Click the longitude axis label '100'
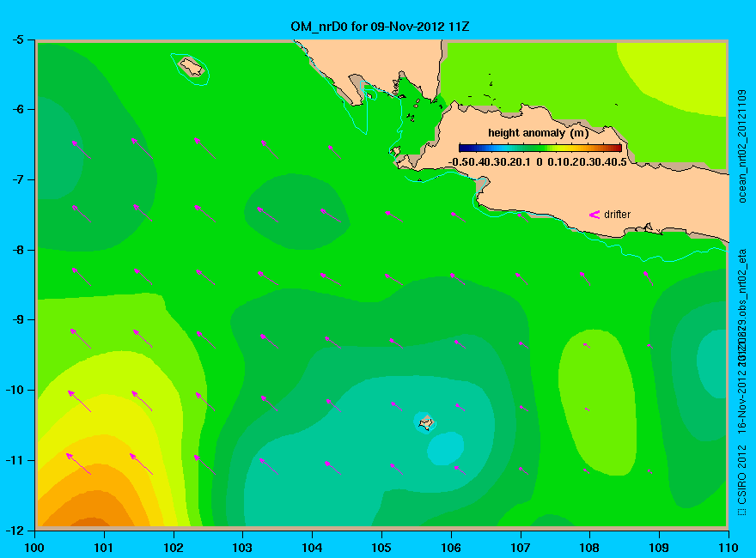Image resolution: width=756 pixels, height=558 pixels. [34, 548]
